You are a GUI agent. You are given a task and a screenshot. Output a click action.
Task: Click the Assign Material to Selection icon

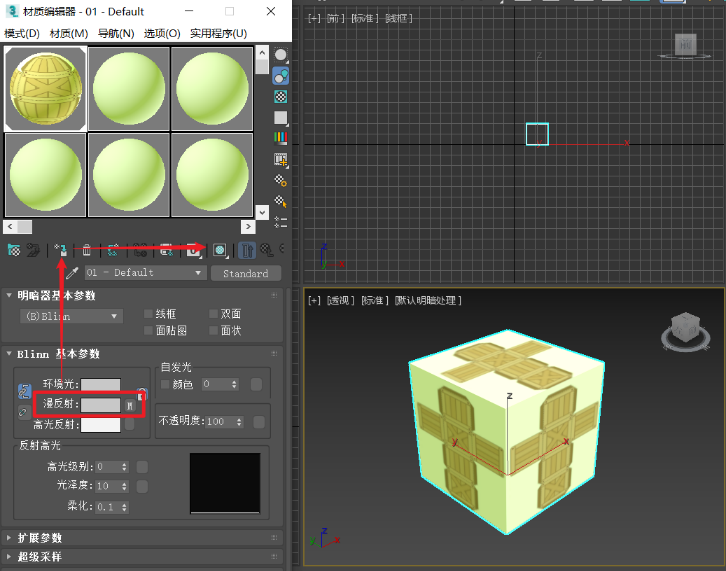(60, 250)
